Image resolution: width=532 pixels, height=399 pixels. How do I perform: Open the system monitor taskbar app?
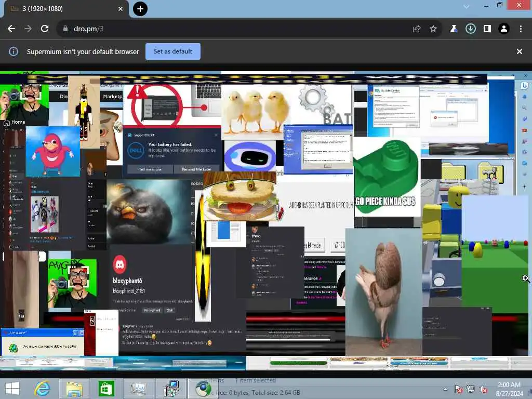[138, 389]
